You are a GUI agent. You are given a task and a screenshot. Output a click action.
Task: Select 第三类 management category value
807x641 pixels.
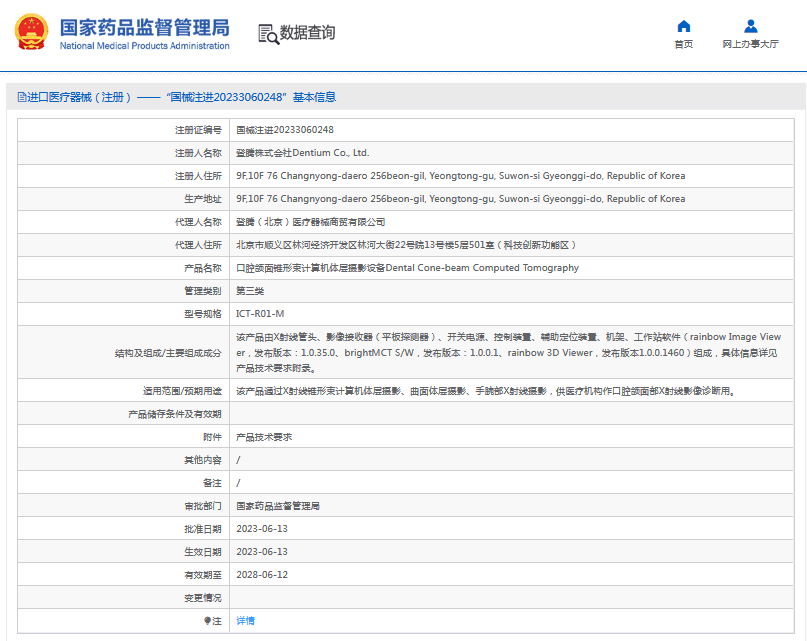(x=250, y=291)
